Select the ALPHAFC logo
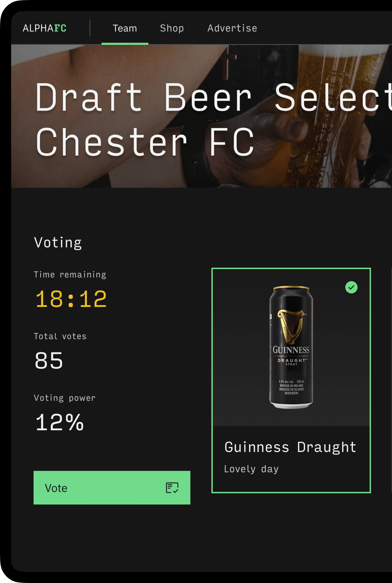The image size is (392, 583). pos(44,28)
